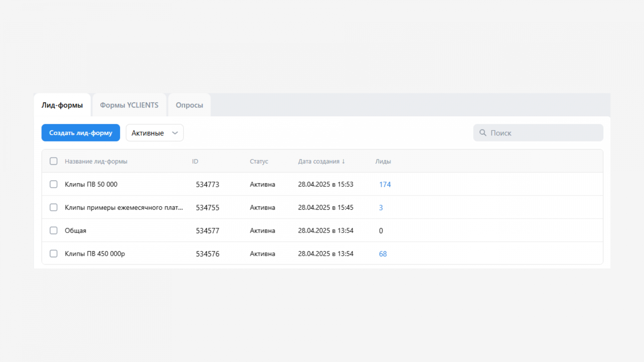Mark the Клипы примеры ежемесячного row checkbox

click(54, 208)
